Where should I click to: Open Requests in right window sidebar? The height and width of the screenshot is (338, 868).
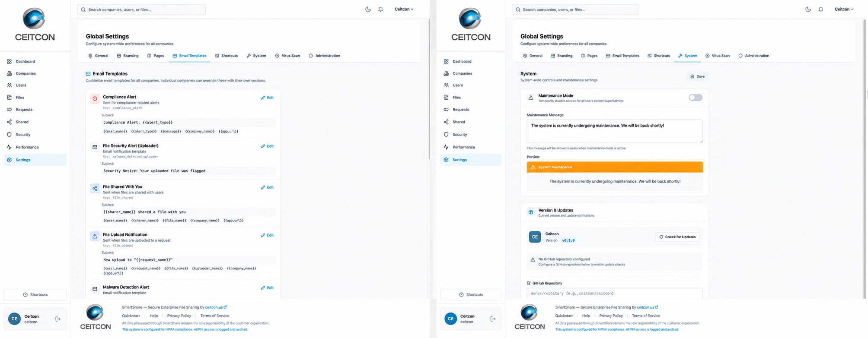pos(471,110)
